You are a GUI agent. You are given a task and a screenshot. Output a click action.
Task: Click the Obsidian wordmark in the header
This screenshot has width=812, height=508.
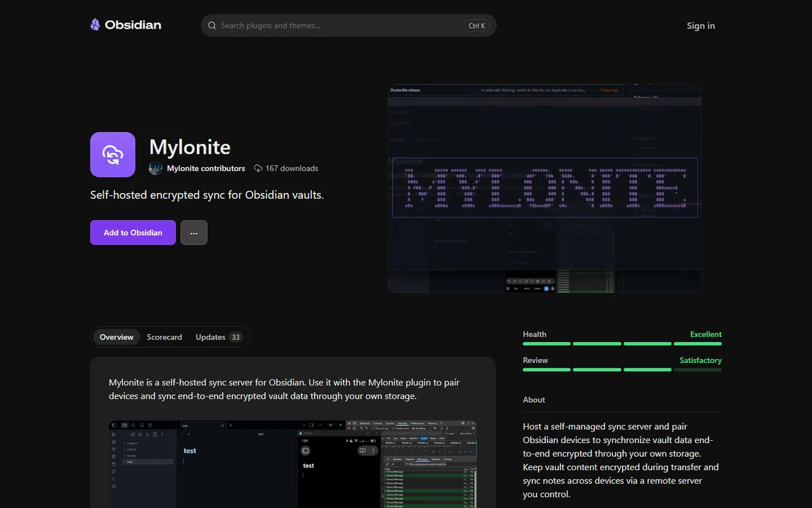[133, 25]
